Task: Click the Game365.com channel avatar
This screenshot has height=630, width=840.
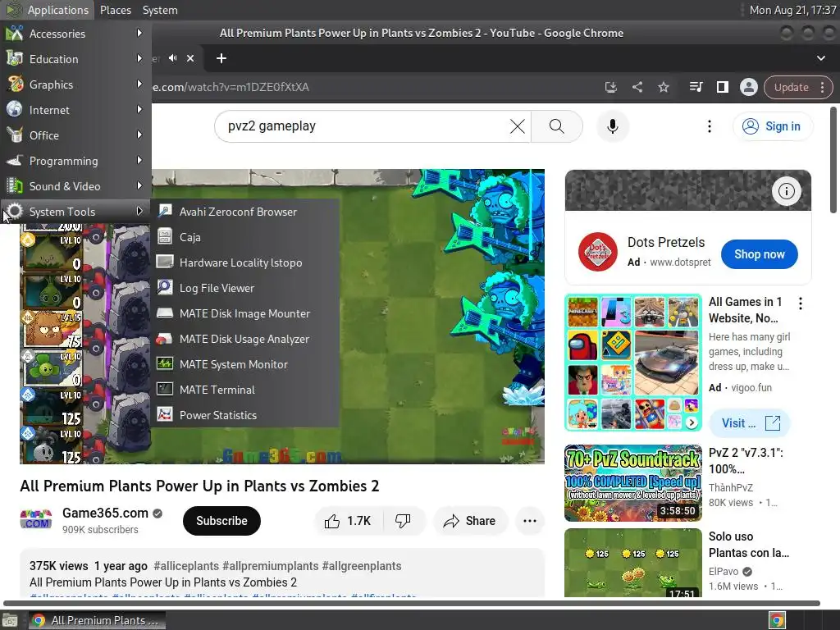Action: tap(36, 519)
